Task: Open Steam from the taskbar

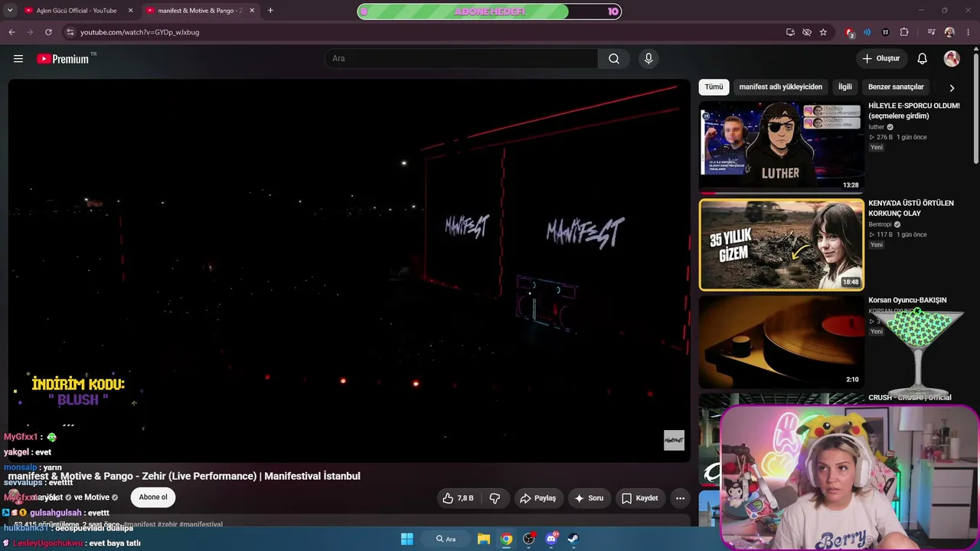Action: [573, 539]
